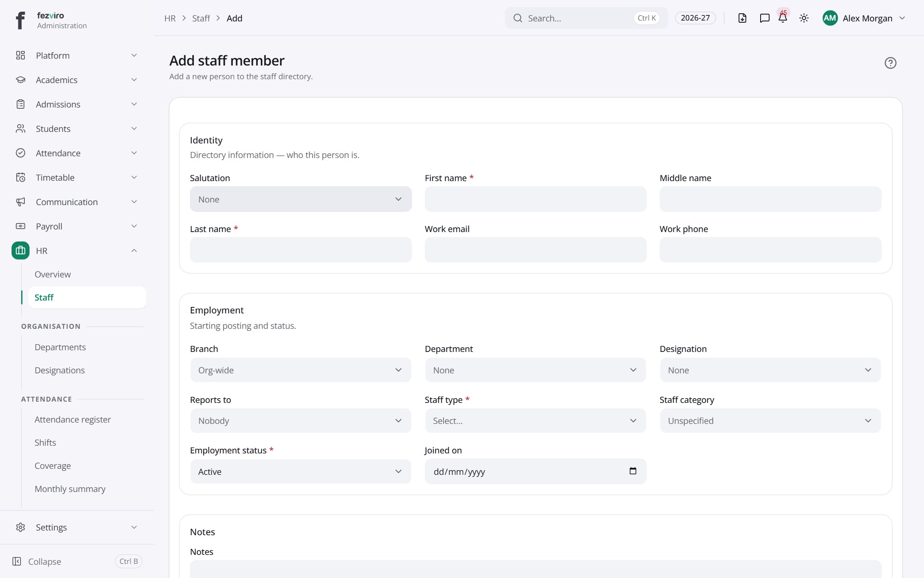Click the Payroll banknote icon

pyautogui.click(x=21, y=226)
